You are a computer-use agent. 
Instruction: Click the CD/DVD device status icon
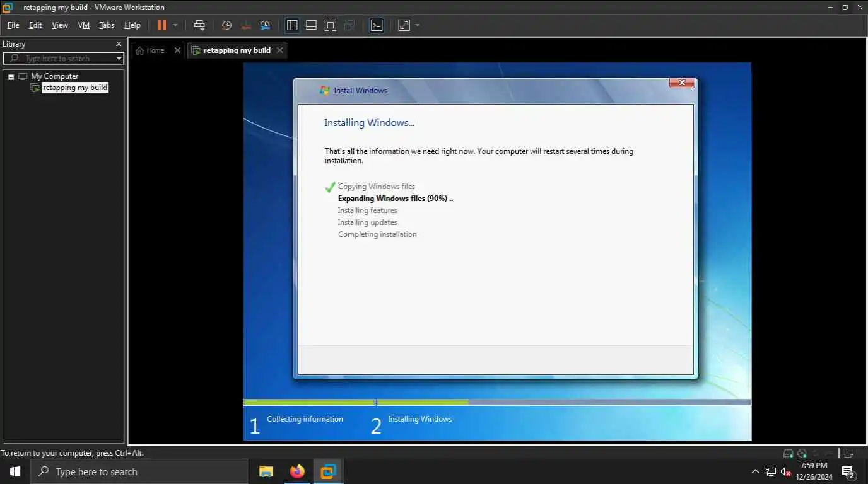point(802,453)
